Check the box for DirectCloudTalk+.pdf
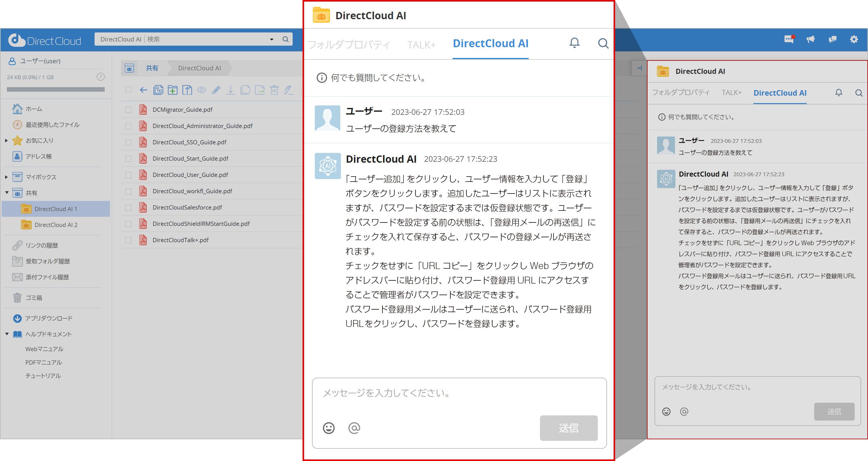The width and height of the screenshot is (868, 461). pos(128,240)
